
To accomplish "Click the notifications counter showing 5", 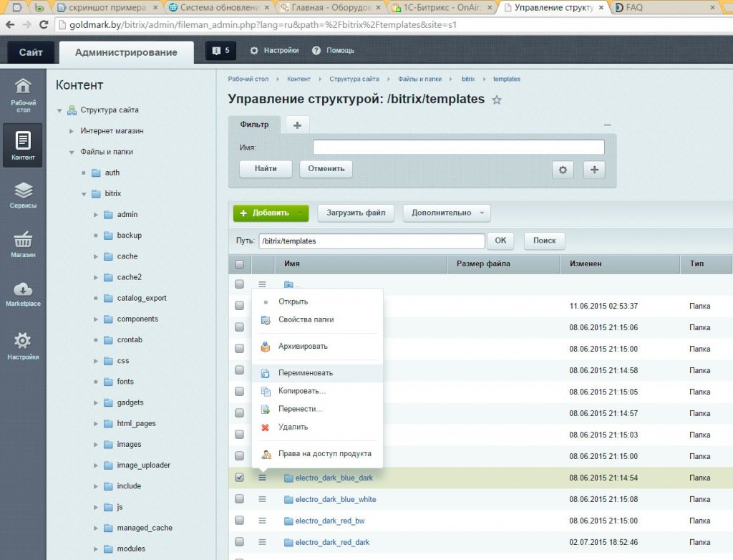I will 220,51.
